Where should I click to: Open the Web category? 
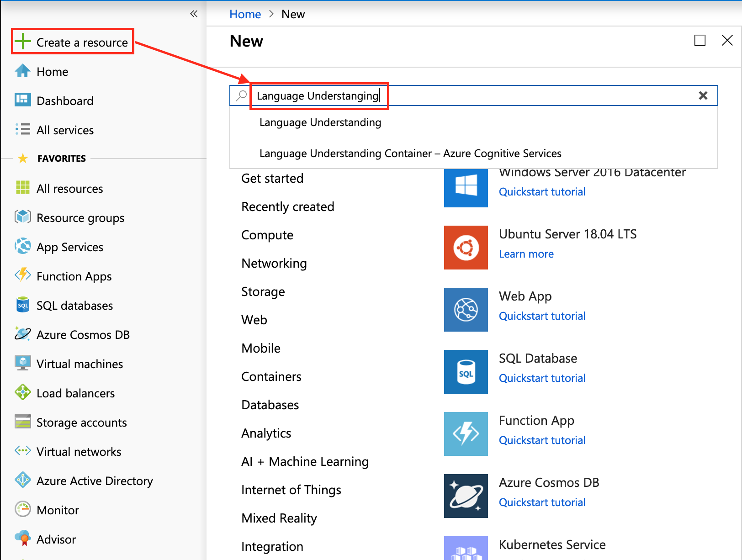[254, 320]
